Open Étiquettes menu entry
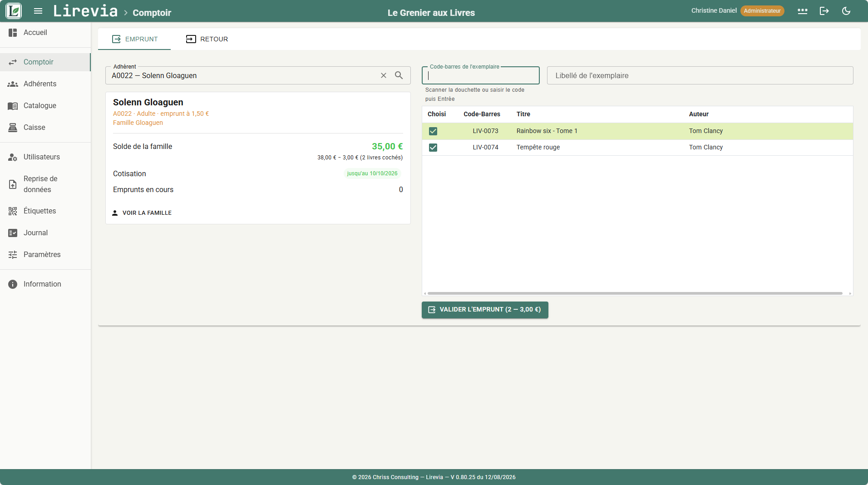 pos(45,211)
